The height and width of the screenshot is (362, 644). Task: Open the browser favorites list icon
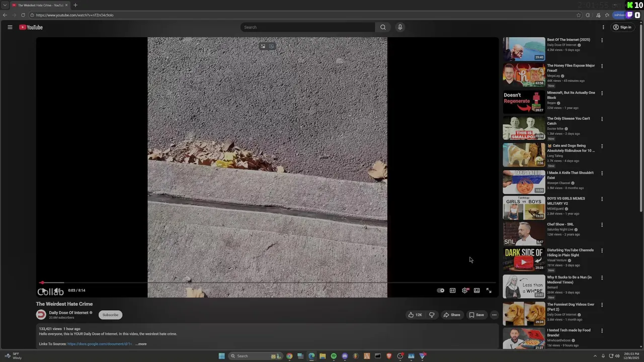607,15
